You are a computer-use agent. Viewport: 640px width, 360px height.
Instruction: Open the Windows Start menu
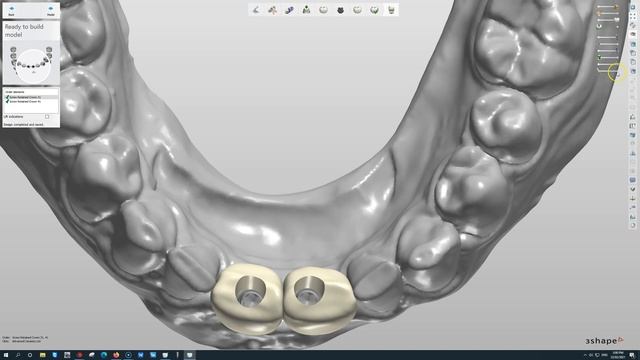[x=6, y=355]
